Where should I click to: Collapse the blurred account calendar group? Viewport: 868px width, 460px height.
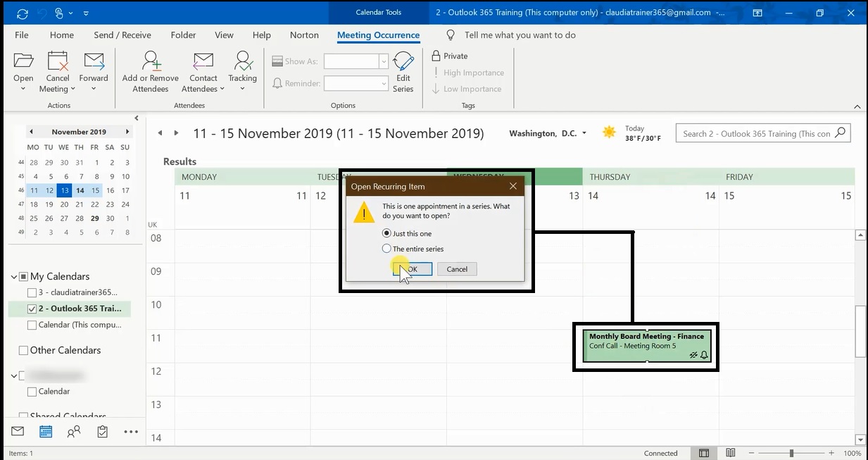(14, 375)
